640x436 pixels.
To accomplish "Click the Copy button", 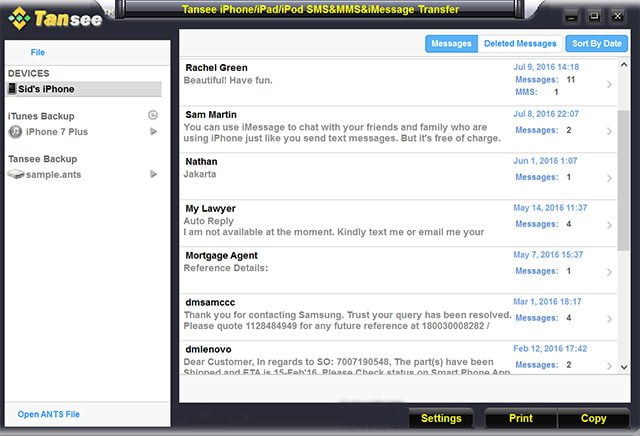I will (x=593, y=418).
